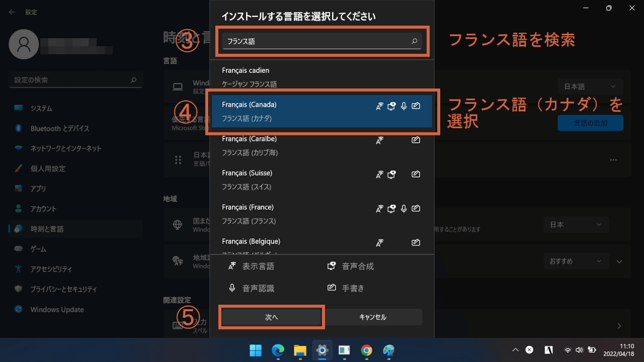Image resolution: width=644 pixels, height=362 pixels.
Task: Open システム in Settings sidebar
Action: (x=75, y=108)
